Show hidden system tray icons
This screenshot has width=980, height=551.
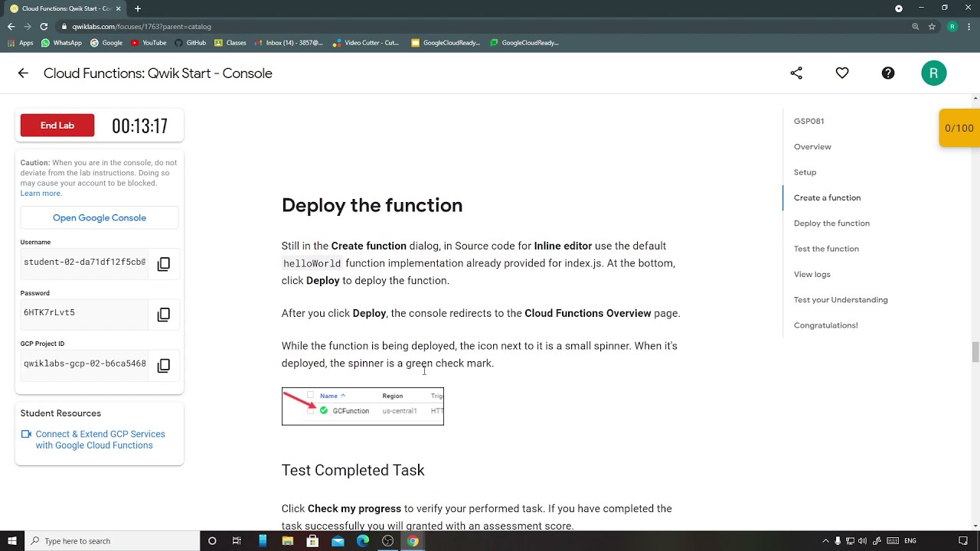(825, 541)
